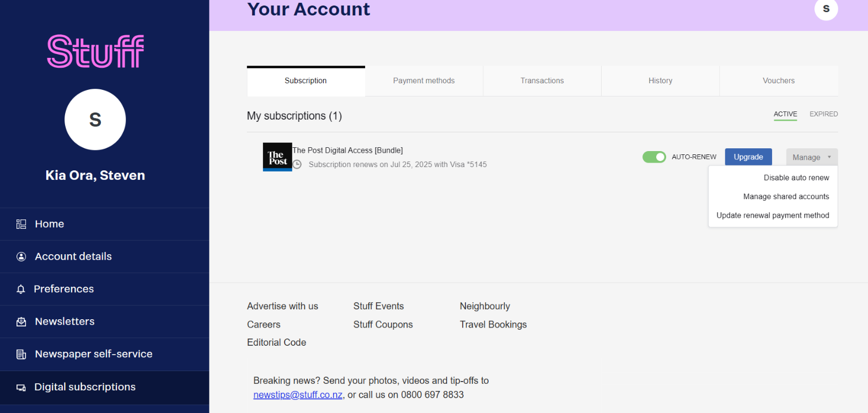Expand the Manage dropdown arrow
The image size is (868, 413).
point(829,157)
